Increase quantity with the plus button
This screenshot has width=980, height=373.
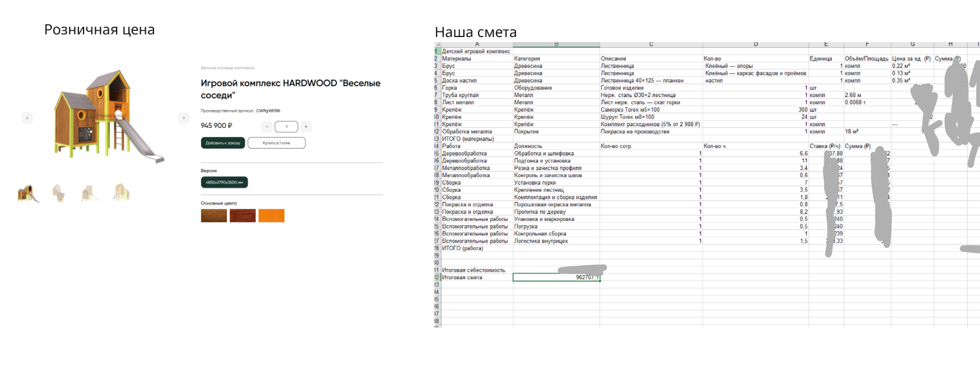click(x=306, y=127)
